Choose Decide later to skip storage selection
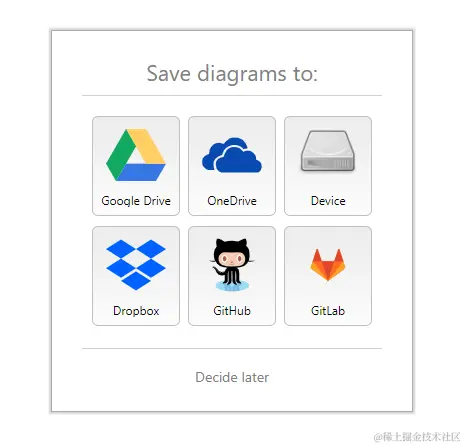464x446 pixels. pyautogui.click(x=232, y=377)
